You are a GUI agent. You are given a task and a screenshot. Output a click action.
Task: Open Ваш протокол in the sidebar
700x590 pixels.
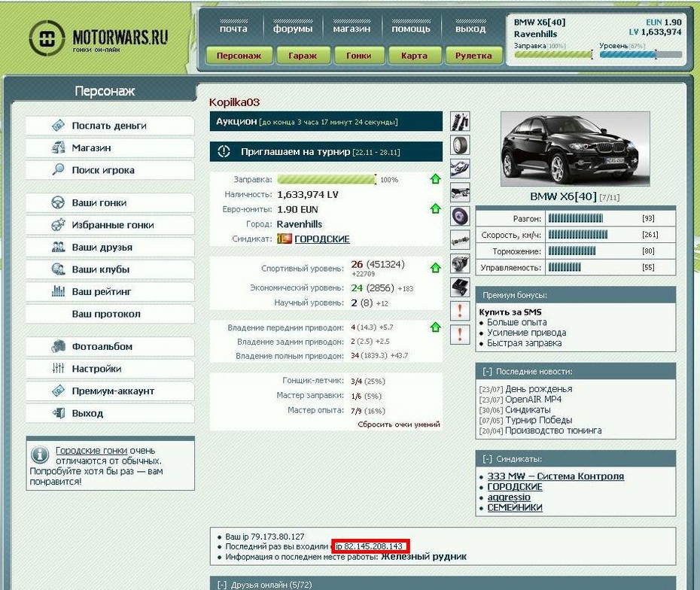click(x=110, y=314)
